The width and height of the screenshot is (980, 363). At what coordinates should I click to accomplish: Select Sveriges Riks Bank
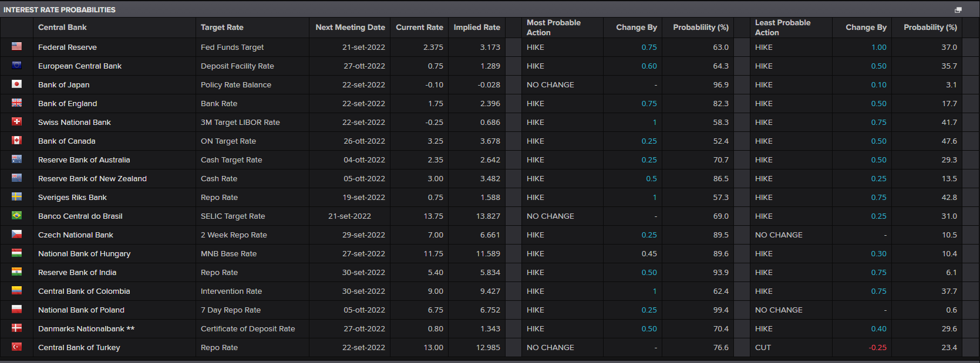[72, 198]
